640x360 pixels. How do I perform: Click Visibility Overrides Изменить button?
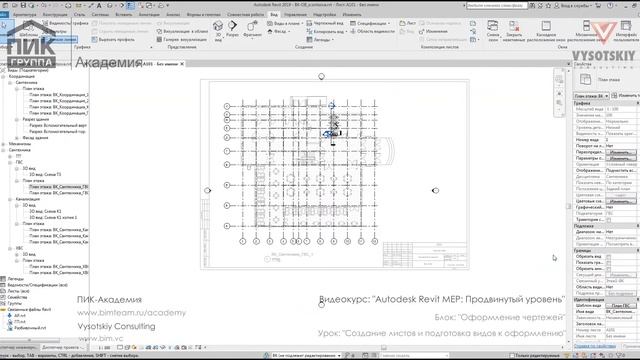pyautogui.click(x=620, y=152)
